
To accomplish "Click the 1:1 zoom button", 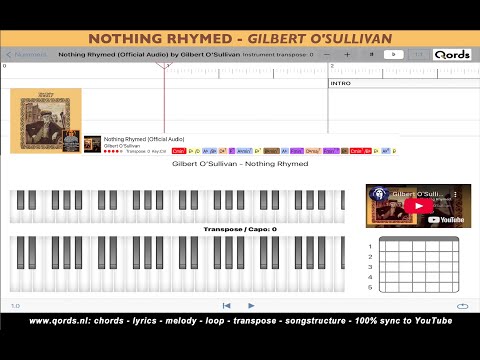I will tap(419, 54).
